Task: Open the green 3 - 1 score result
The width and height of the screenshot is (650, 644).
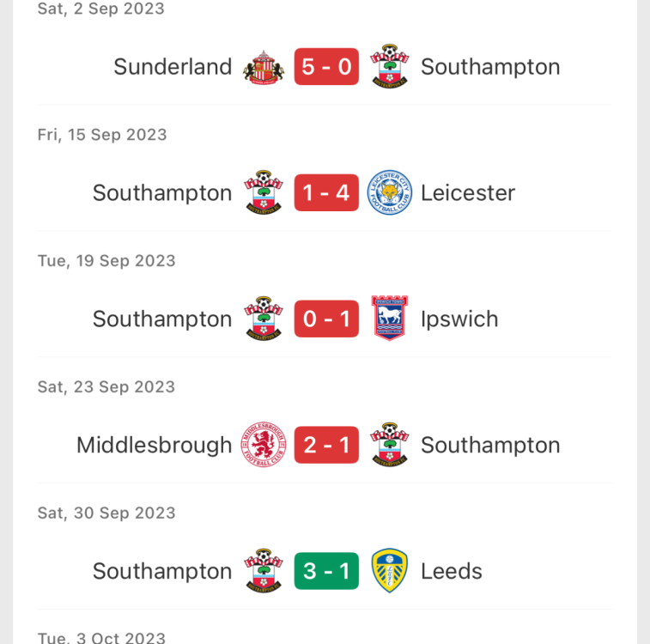Action: click(326, 571)
